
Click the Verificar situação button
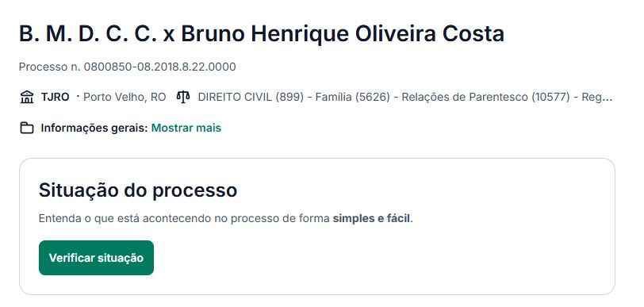tap(96, 258)
